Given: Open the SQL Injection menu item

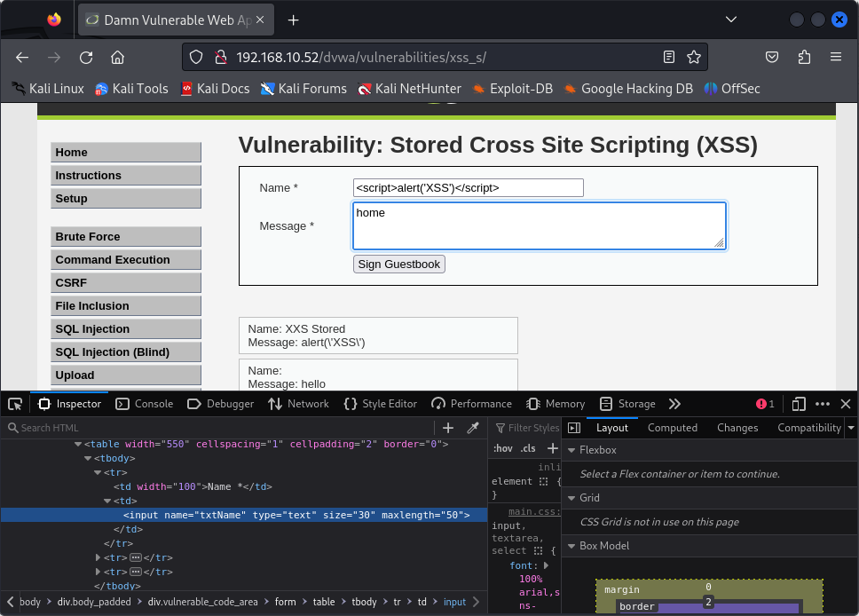Looking at the screenshot, I should (126, 328).
